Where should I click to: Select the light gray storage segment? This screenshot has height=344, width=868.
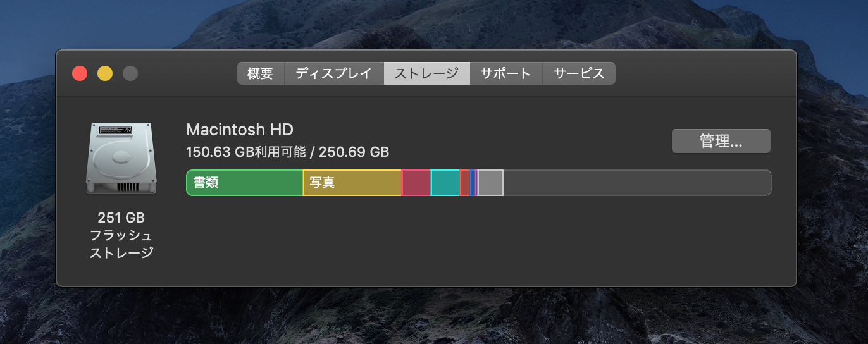[490, 183]
